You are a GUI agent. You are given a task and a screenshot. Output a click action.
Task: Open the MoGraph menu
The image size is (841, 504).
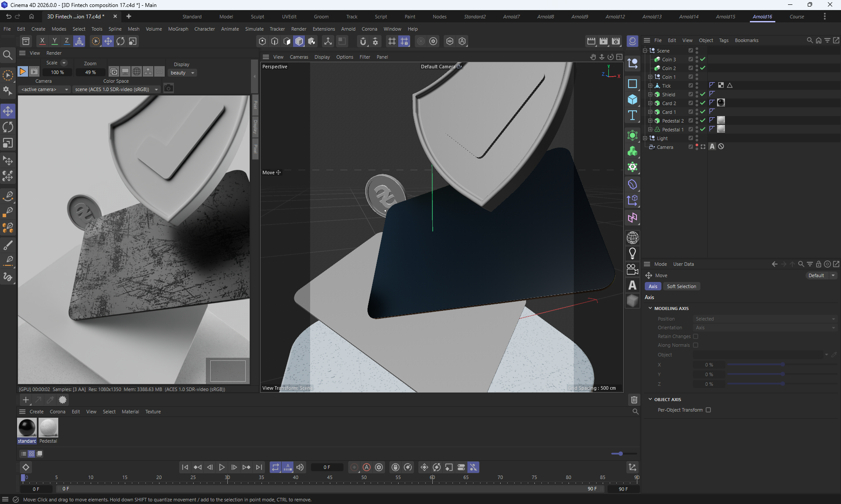click(x=178, y=29)
